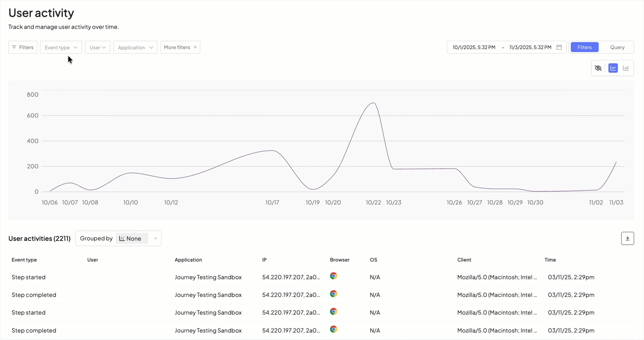Click the chart icon beside None grouping
644x340 pixels.
pos(122,239)
